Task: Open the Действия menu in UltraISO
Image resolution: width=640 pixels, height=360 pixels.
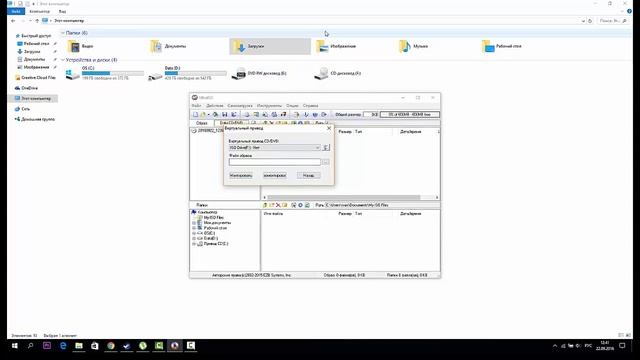Action: [x=215, y=106]
